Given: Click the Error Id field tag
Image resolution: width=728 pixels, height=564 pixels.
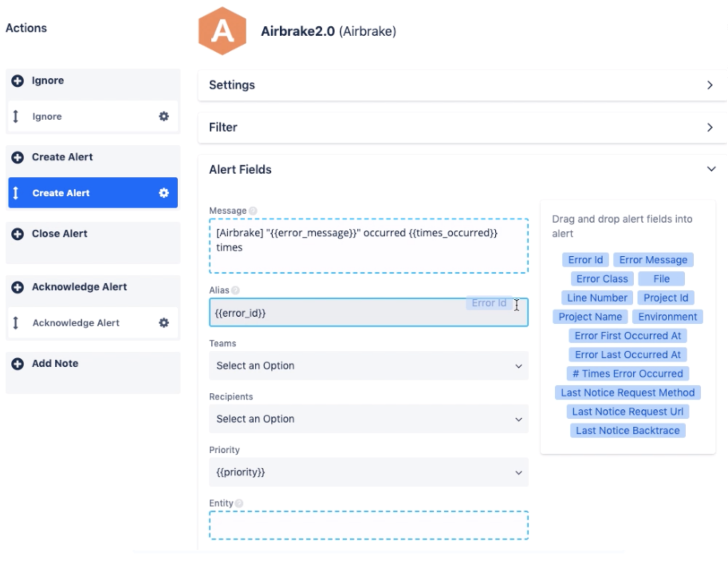Looking at the screenshot, I should (585, 260).
